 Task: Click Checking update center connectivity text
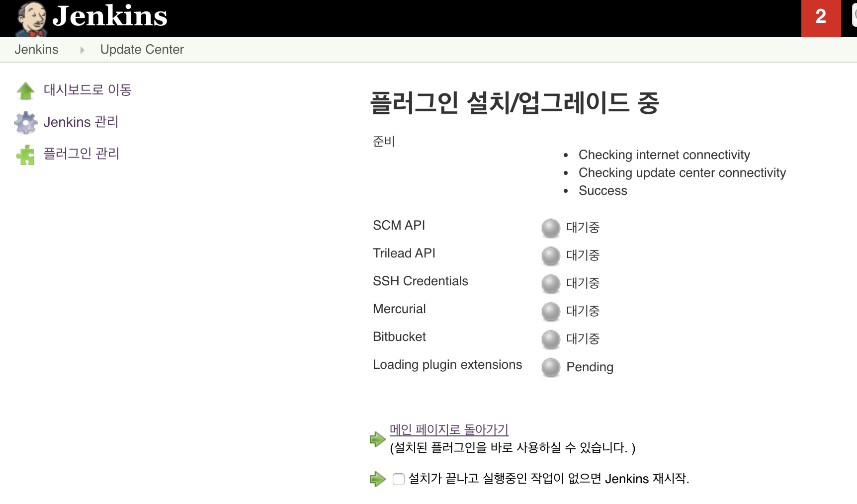(682, 172)
